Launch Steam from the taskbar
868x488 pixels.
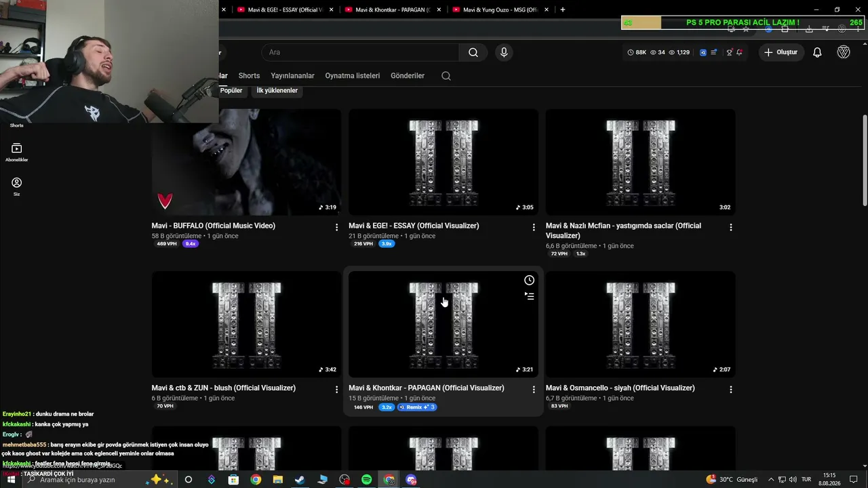coord(300,480)
